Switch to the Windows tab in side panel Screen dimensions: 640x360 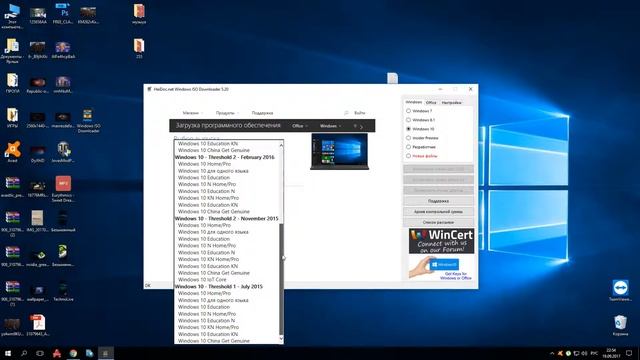click(x=413, y=102)
